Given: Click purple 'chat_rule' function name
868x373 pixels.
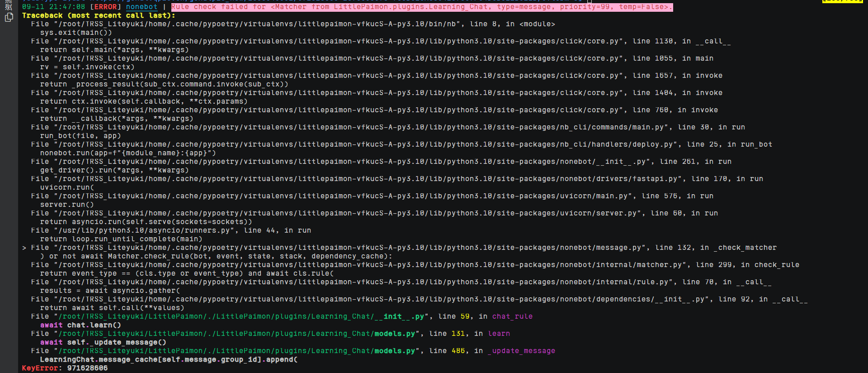Looking at the screenshot, I should pyautogui.click(x=512, y=316).
